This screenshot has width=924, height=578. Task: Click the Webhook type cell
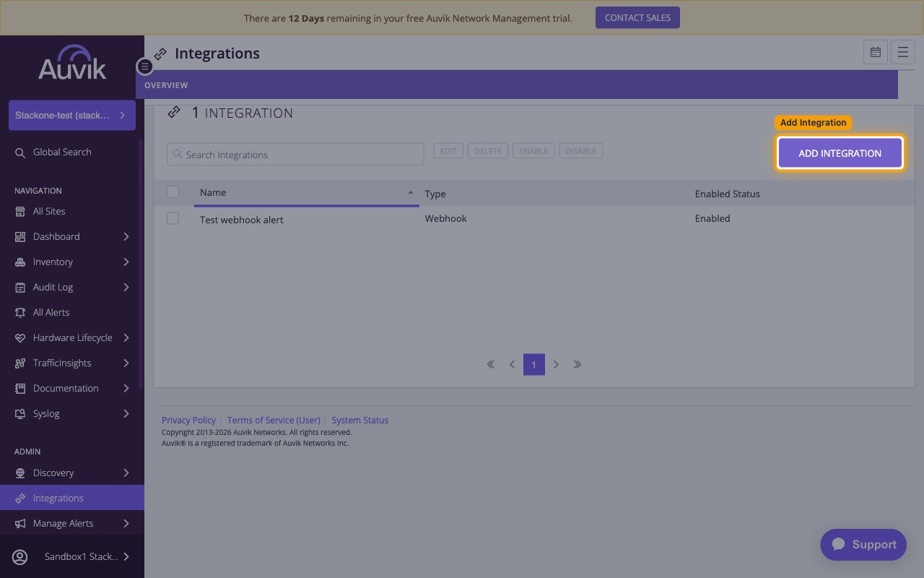446,218
